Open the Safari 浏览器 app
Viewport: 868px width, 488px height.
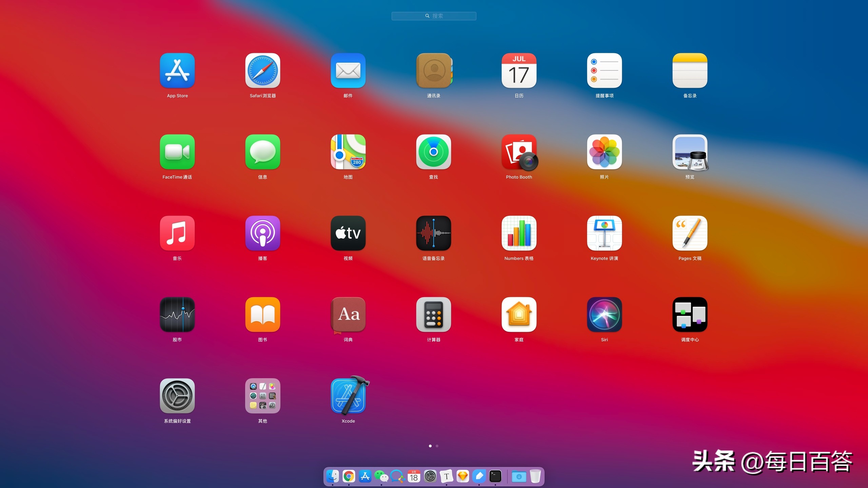click(262, 71)
